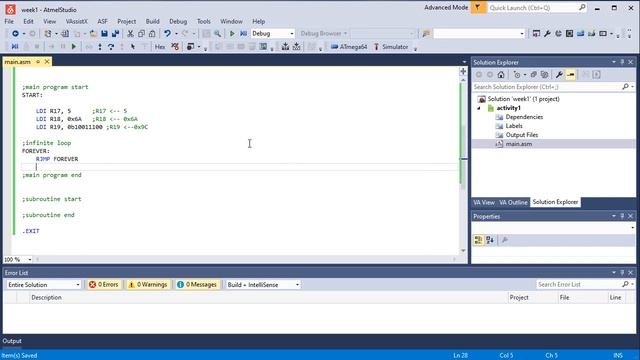The width and height of the screenshot is (640, 360).
Task: Click the Find in Files magnifier icon
Action: [218, 33]
